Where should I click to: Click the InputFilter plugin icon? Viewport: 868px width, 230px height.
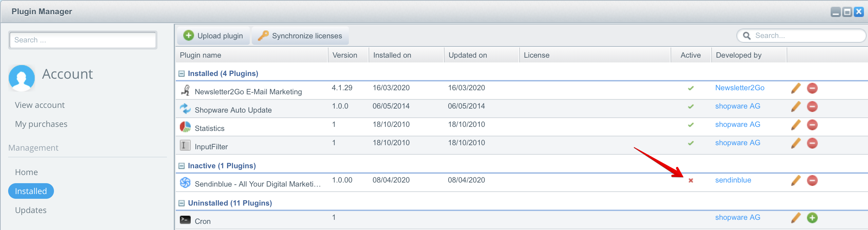(x=185, y=145)
